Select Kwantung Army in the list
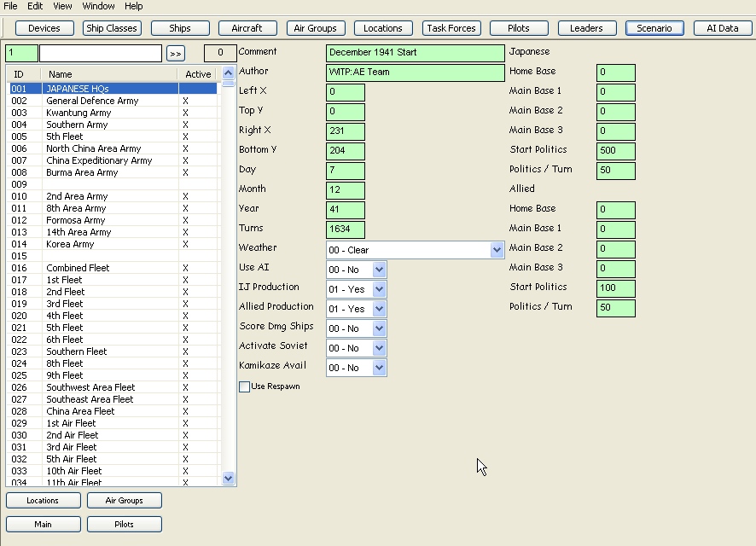Screen dimensions: 756x546 (x=85, y=112)
